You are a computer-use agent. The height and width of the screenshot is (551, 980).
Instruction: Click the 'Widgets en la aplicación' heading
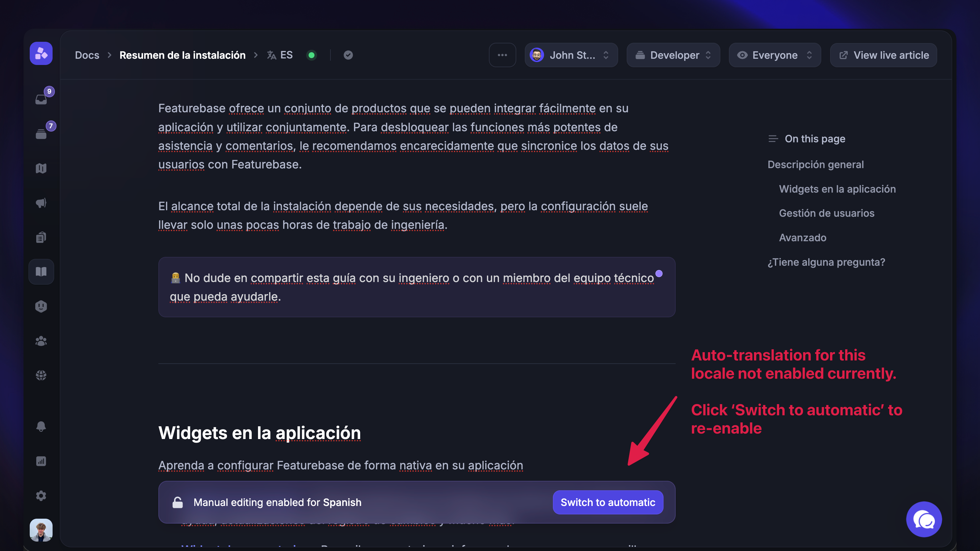coord(260,433)
